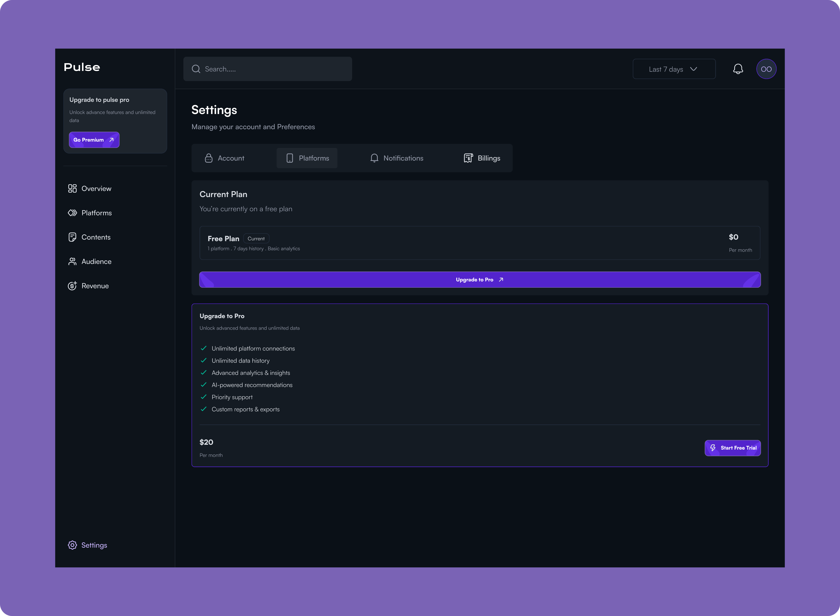Image resolution: width=840 pixels, height=616 pixels.
Task: Click the wide Upgrade to Pro button
Action: click(x=480, y=280)
